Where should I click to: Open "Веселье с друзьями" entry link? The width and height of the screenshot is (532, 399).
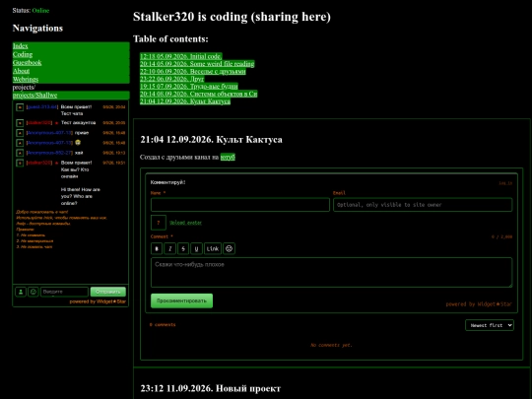[193, 71]
